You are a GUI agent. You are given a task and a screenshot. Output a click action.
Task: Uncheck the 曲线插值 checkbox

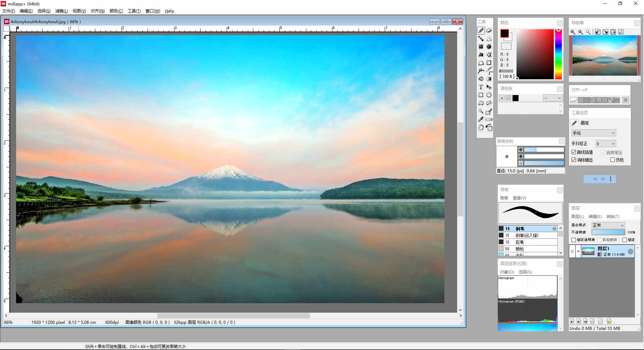[574, 152]
